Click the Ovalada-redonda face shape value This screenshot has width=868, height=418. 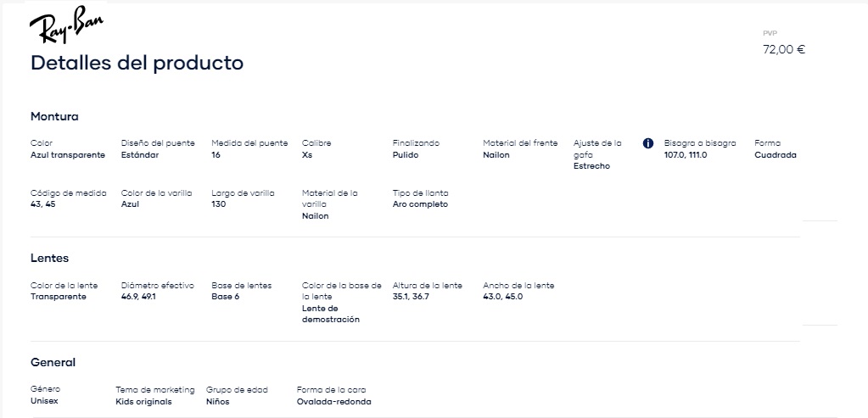333,402
